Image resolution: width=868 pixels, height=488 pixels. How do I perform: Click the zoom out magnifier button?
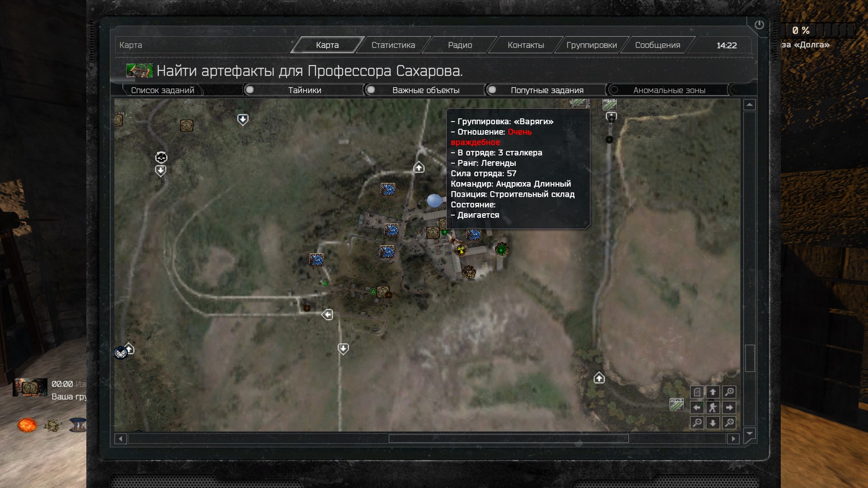pyautogui.click(x=697, y=423)
